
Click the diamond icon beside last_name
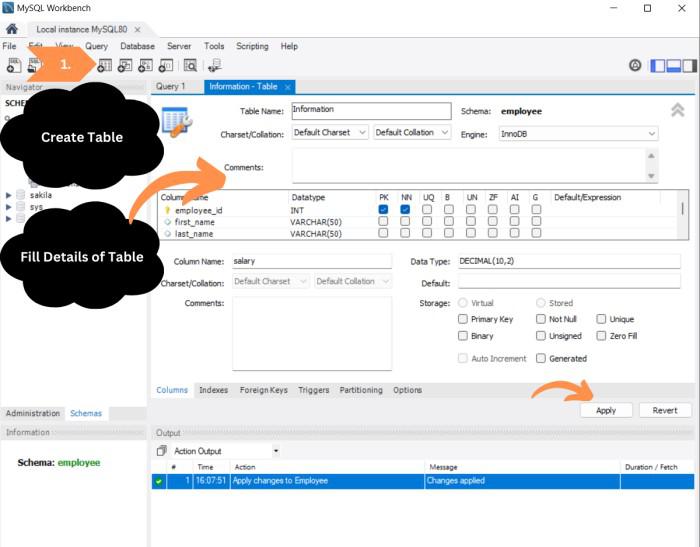pyautogui.click(x=168, y=234)
